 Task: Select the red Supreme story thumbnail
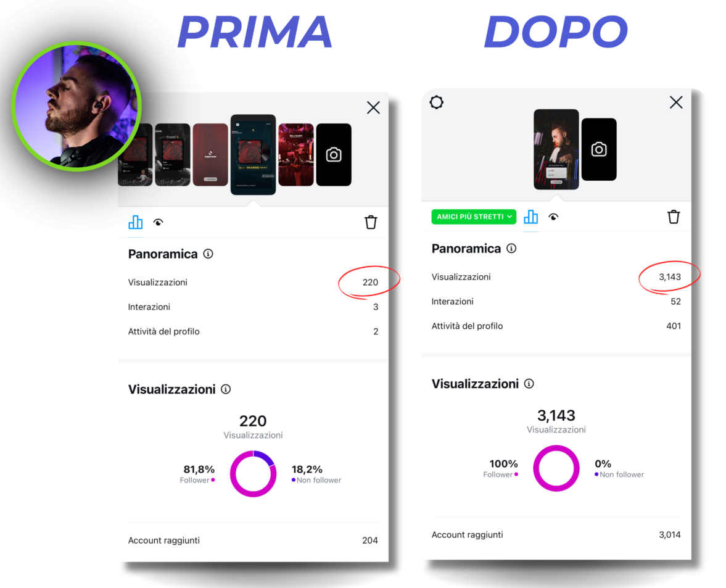(210, 155)
